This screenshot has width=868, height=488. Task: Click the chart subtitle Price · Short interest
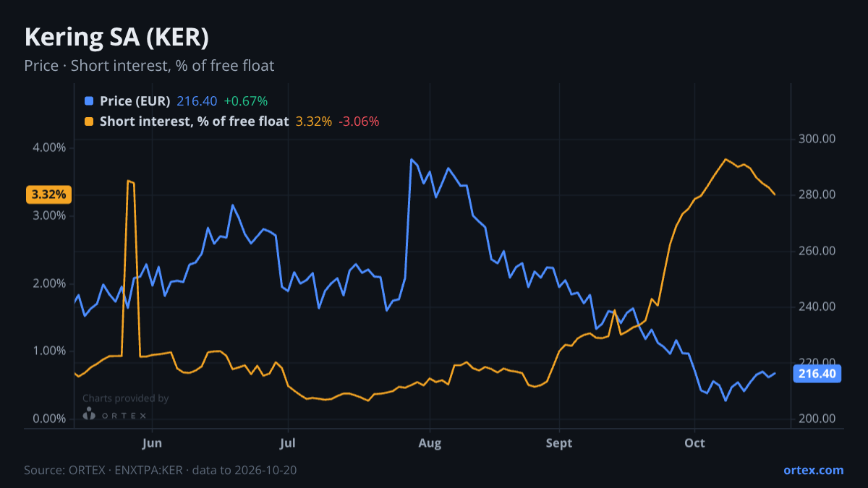pos(149,66)
